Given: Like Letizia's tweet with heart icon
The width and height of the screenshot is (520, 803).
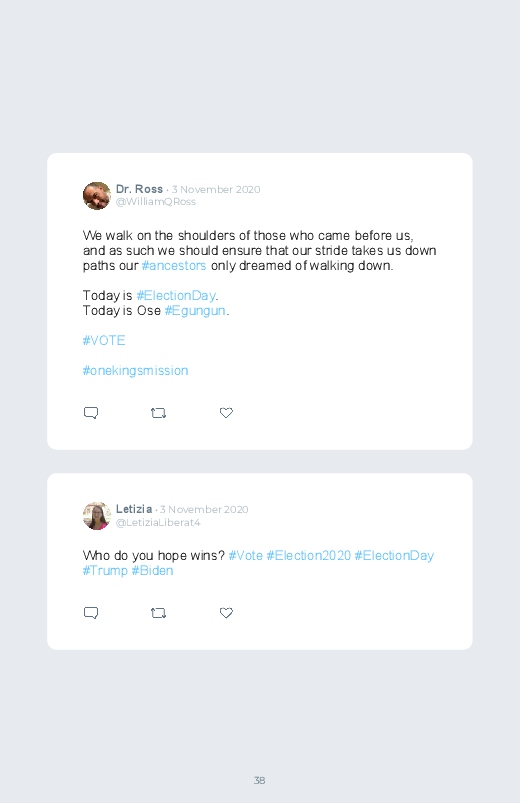Looking at the screenshot, I should pyautogui.click(x=226, y=612).
